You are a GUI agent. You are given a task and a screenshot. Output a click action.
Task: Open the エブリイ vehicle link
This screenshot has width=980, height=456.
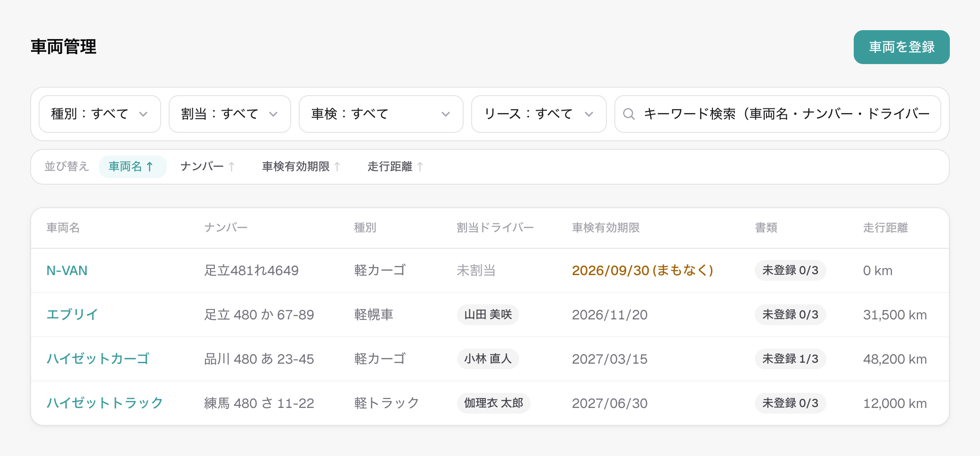pyautogui.click(x=72, y=315)
